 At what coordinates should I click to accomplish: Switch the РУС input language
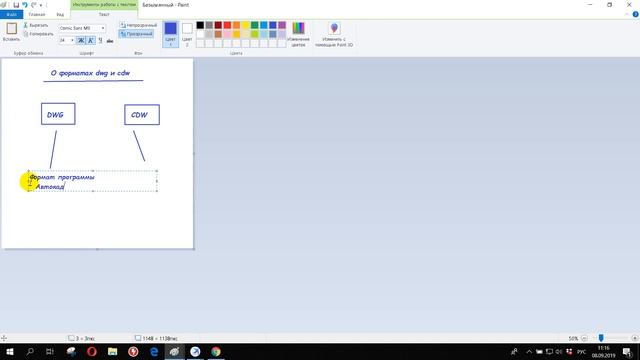[x=582, y=352]
